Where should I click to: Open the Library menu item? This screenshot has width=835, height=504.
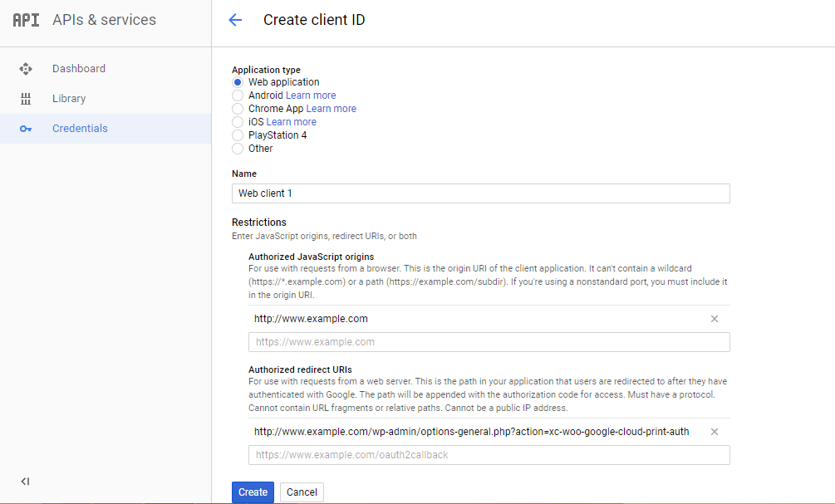pyautogui.click(x=106, y=99)
